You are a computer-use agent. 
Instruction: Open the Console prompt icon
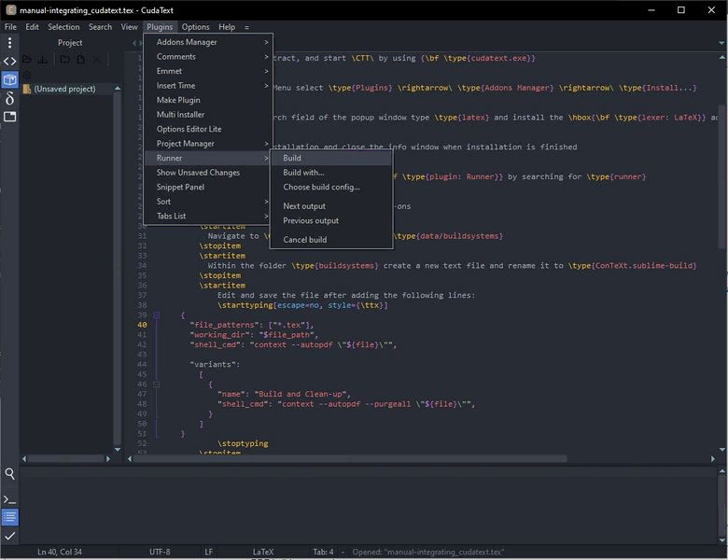pos(9,500)
